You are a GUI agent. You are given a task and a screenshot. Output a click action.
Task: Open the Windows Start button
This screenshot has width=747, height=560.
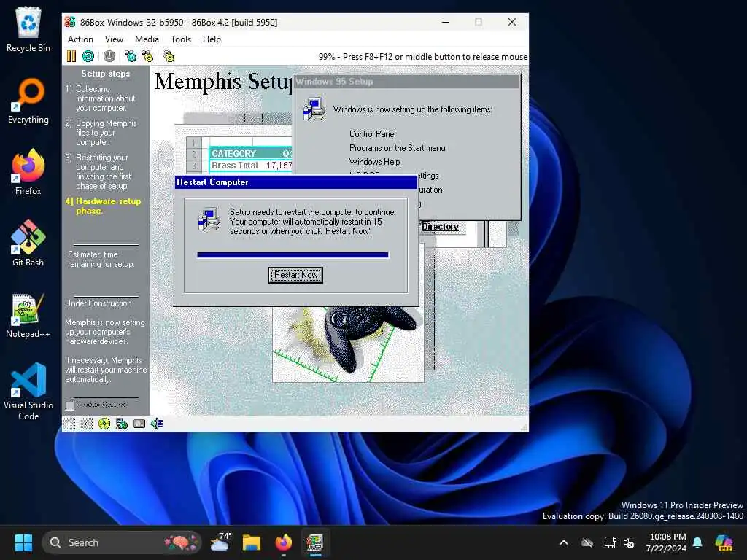click(x=23, y=542)
